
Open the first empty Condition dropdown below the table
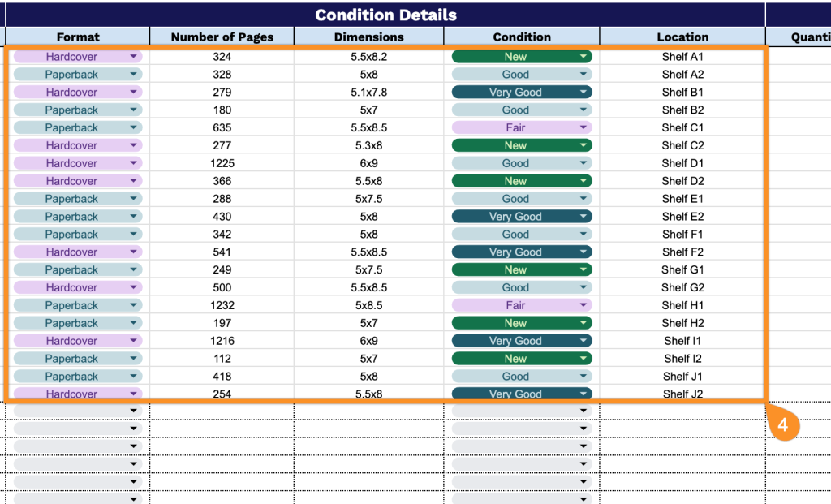pos(521,411)
